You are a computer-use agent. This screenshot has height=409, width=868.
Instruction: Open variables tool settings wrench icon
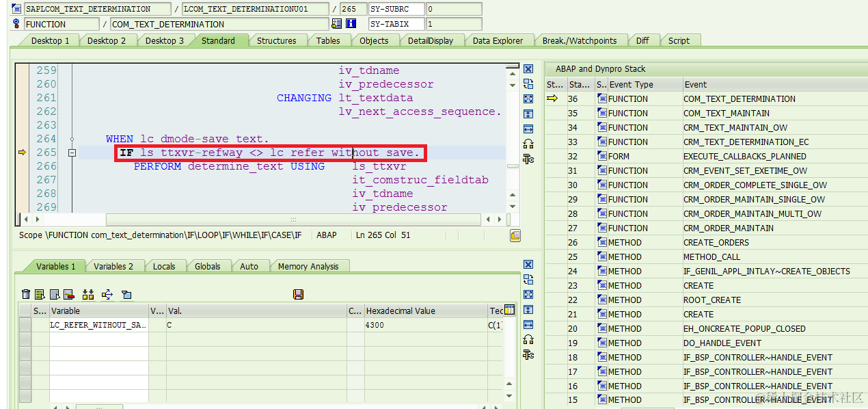pyautogui.click(x=528, y=354)
